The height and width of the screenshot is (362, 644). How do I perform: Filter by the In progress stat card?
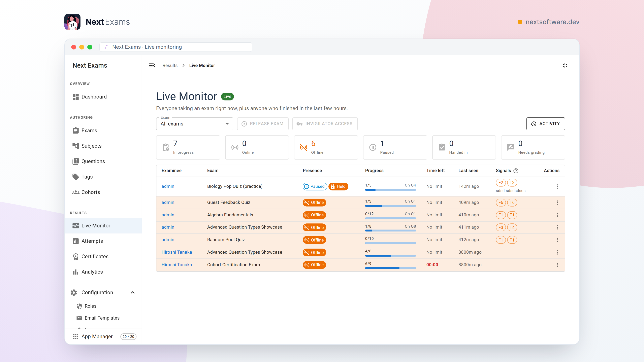[188, 147]
